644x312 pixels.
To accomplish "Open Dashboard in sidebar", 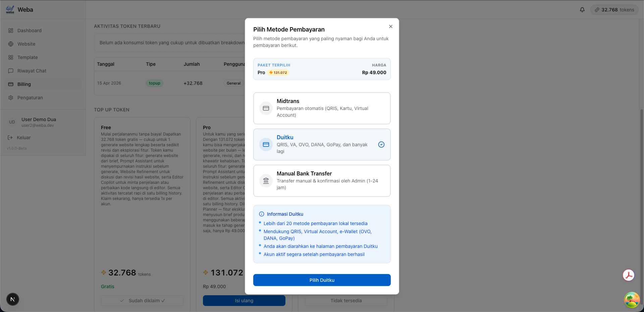I will tap(43, 31).
